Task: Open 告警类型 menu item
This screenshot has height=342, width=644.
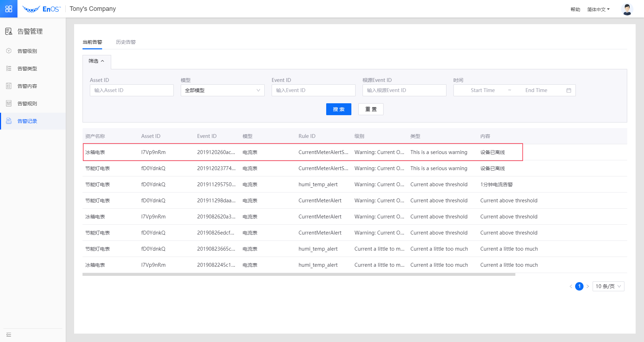Action: tap(33, 69)
